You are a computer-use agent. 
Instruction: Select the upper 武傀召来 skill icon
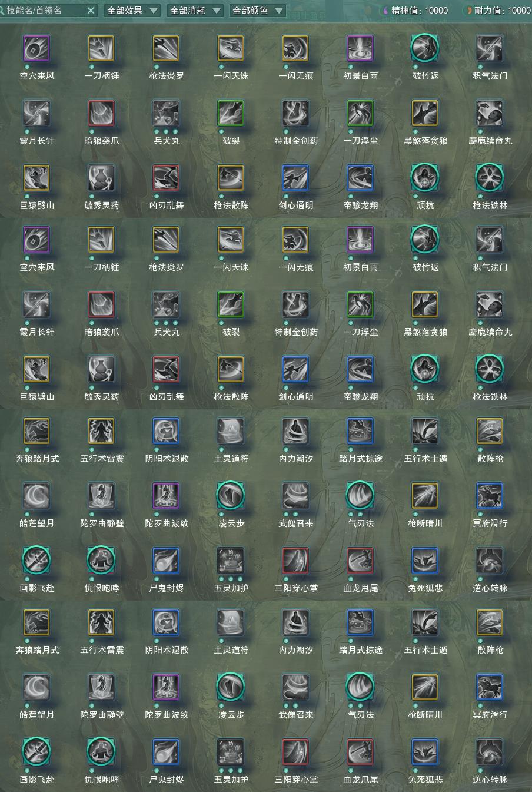(x=295, y=496)
